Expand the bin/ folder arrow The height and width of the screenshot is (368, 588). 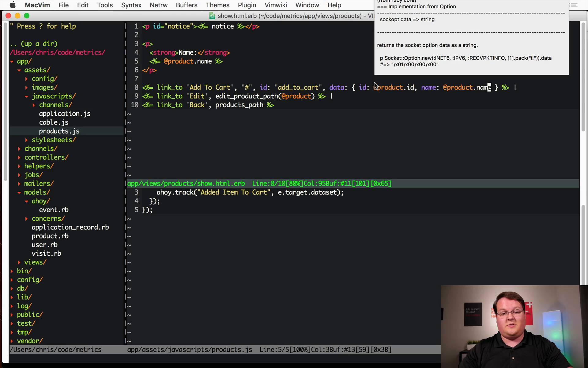12,271
